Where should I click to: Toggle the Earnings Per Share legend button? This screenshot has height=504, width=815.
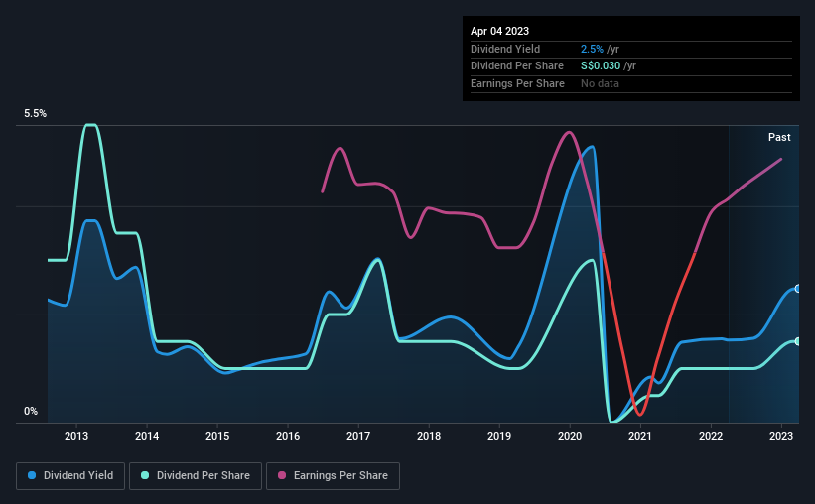pyautogui.click(x=333, y=476)
